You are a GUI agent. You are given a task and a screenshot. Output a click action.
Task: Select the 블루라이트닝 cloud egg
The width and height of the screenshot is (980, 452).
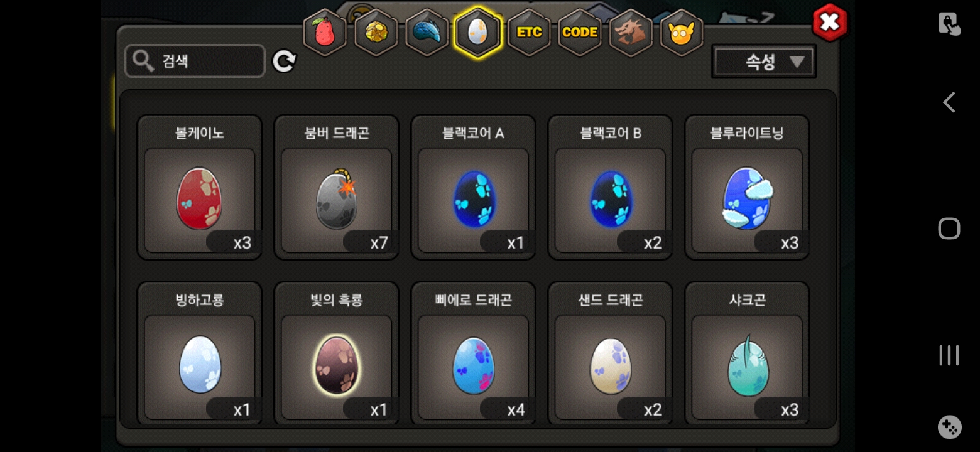coord(747,187)
